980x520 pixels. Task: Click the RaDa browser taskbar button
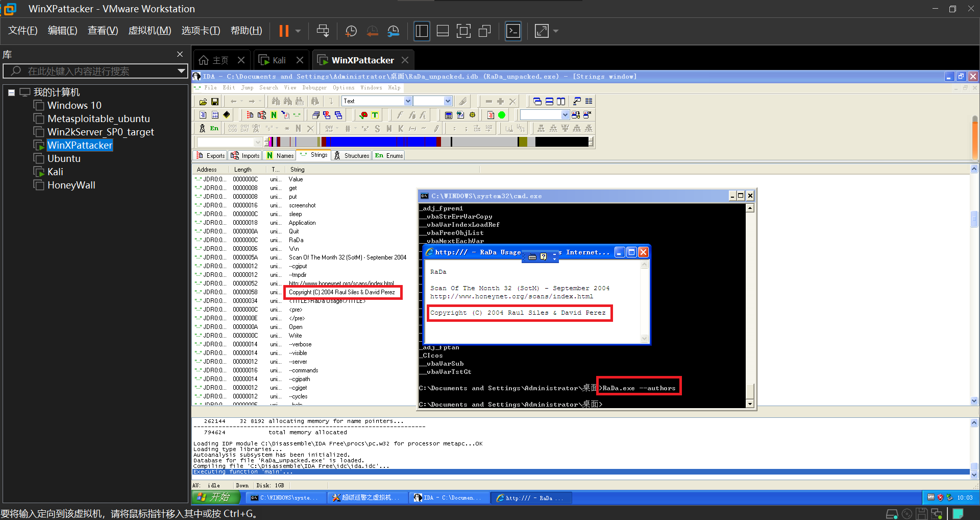[531, 498]
